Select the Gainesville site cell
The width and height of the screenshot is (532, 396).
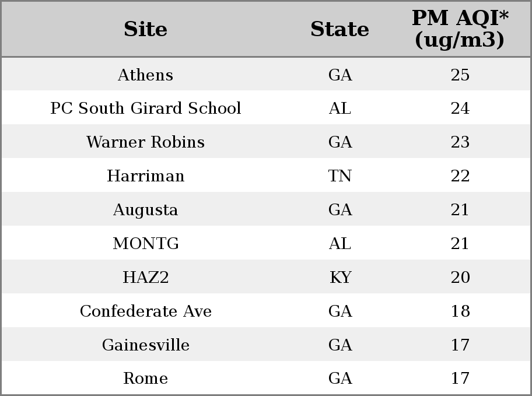tap(146, 345)
